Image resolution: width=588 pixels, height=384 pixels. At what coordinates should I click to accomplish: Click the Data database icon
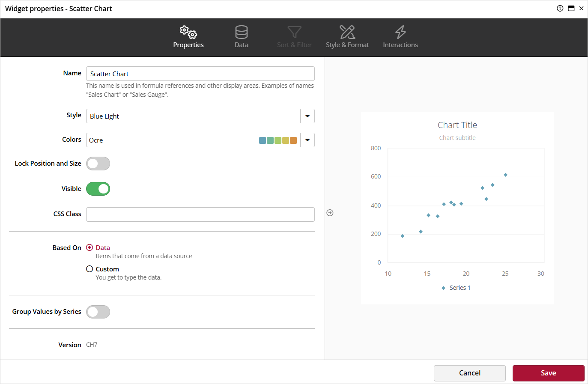point(242,32)
